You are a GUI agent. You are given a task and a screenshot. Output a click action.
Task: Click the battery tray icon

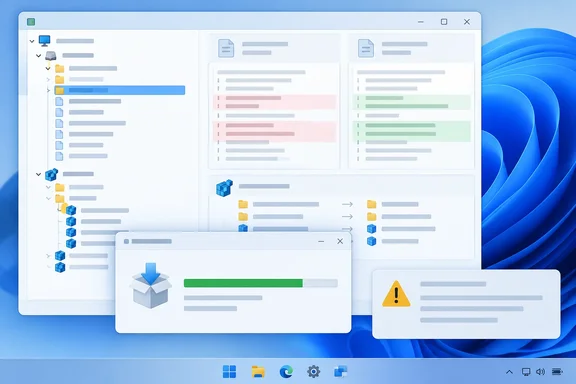pos(557,372)
